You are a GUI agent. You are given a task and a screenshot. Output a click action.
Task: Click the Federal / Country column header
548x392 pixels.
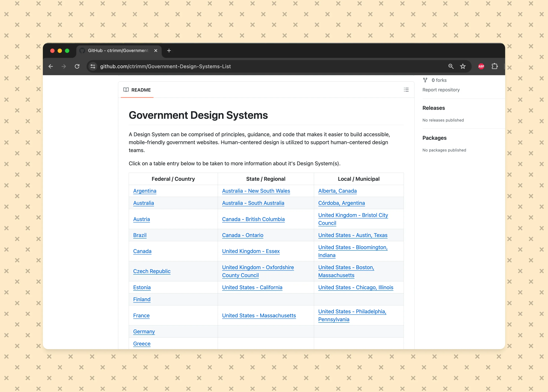pos(173,179)
